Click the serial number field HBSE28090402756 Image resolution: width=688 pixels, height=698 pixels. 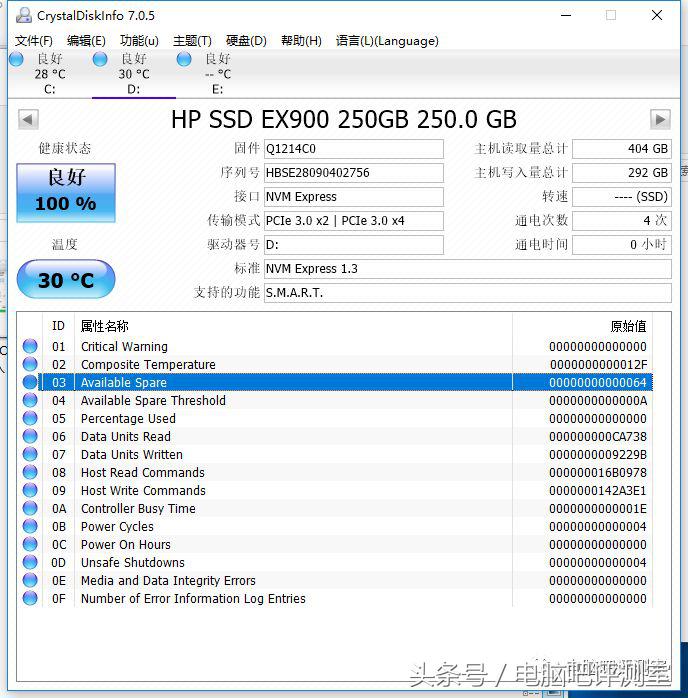pyautogui.click(x=354, y=173)
